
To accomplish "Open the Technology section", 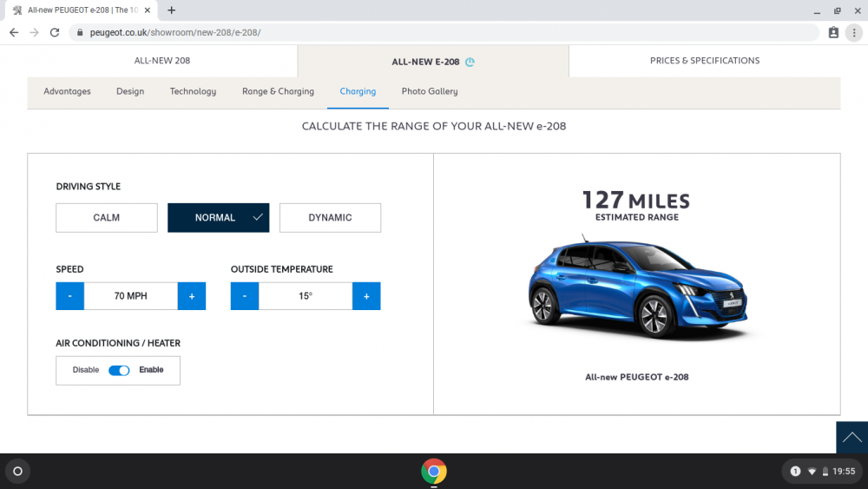I will pos(193,91).
